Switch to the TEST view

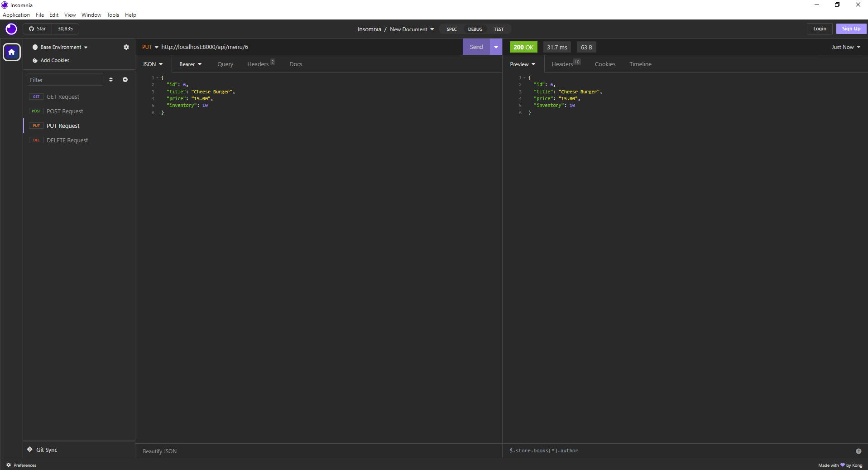click(499, 29)
